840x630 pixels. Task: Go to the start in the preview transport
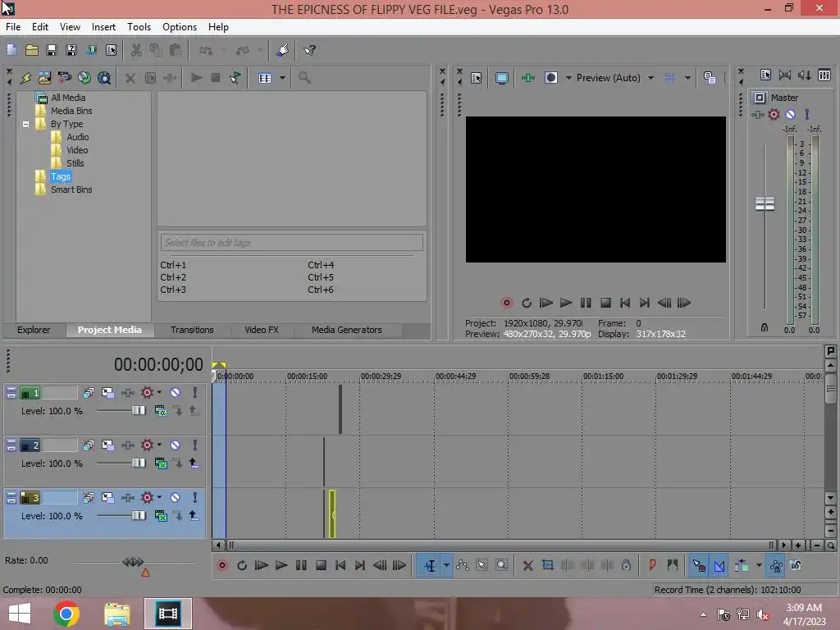624,303
